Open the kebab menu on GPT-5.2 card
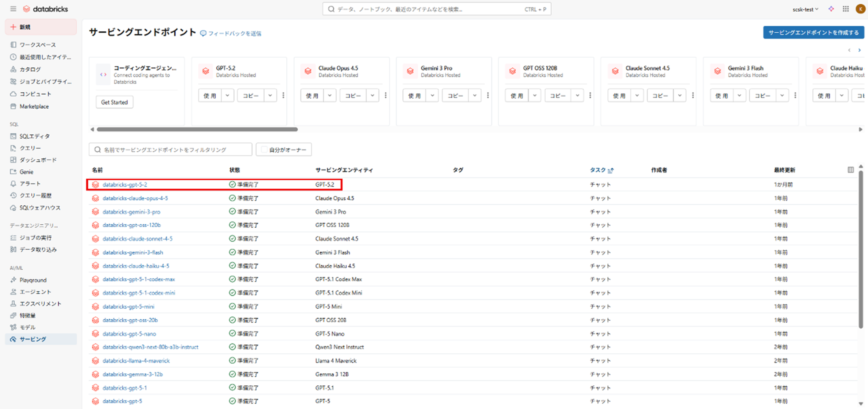Image resolution: width=868 pixels, height=409 pixels. (283, 96)
